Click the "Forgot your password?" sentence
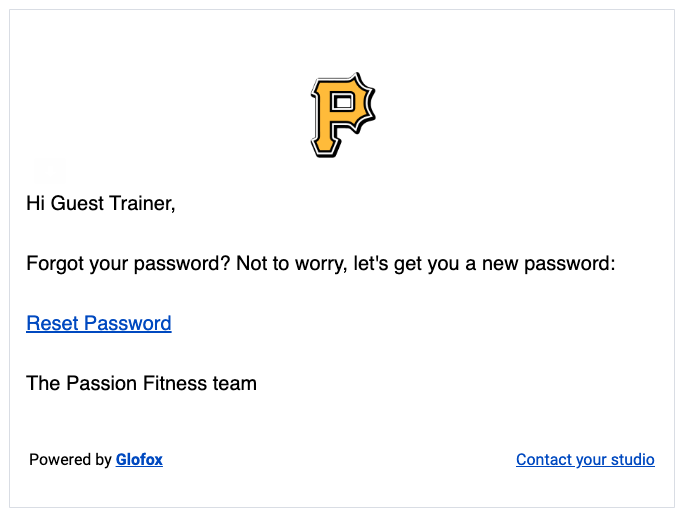The height and width of the screenshot is (512, 682). [x=128, y=263]
